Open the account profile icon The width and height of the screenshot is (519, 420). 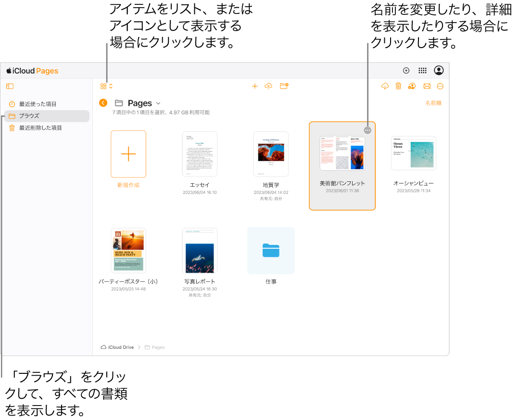click(x=439, y=71)
